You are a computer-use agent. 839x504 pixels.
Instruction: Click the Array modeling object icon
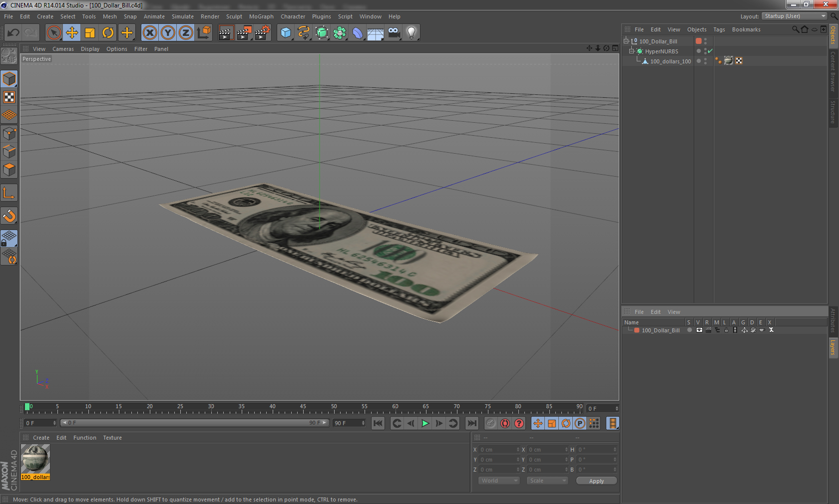(340, 33)
